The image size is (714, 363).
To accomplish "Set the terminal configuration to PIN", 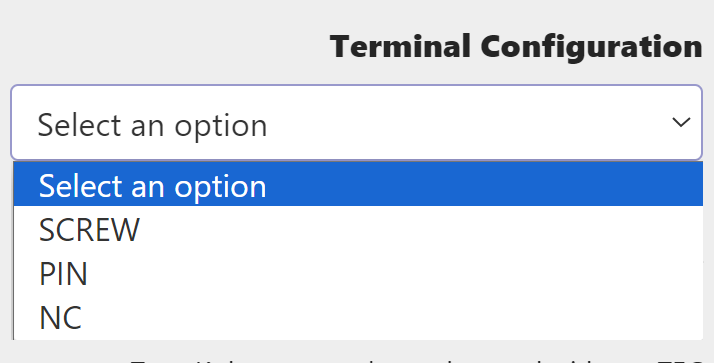I will coord(358,273).
